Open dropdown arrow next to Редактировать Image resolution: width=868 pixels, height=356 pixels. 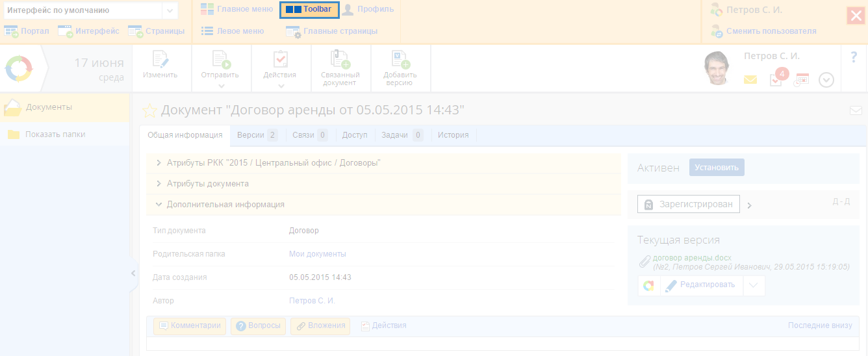754,285
